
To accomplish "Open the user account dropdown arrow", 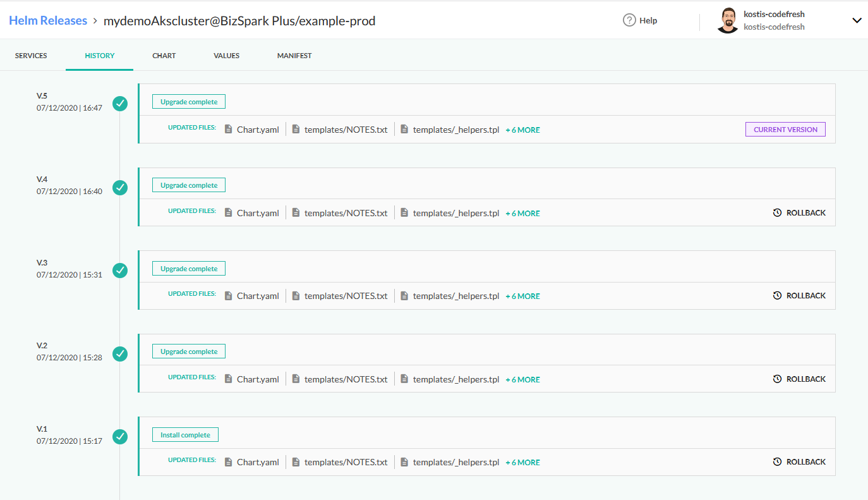I will (x=857, y=20).
